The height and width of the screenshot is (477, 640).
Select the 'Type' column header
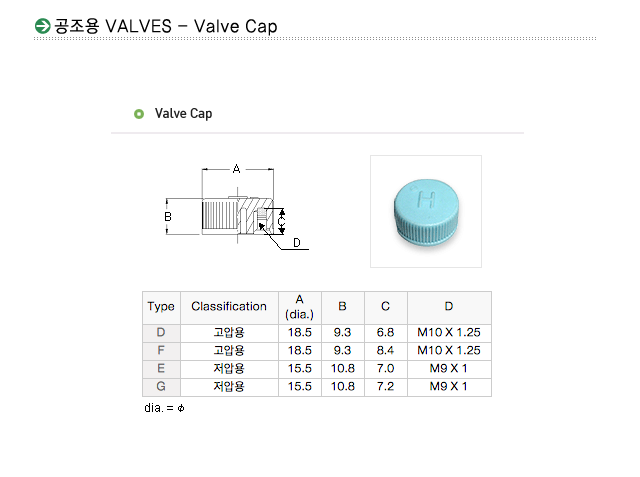coord(161,307)
